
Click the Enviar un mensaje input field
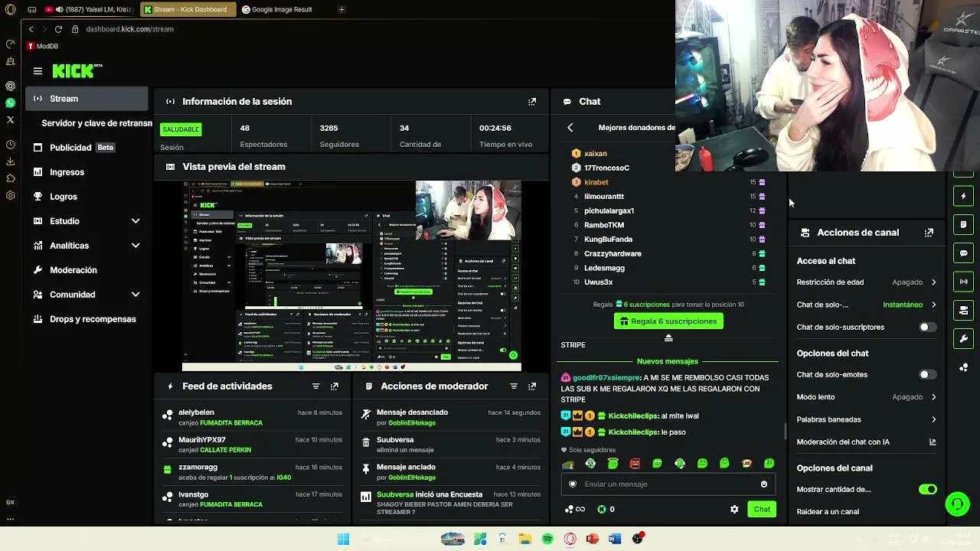[668, 484]
